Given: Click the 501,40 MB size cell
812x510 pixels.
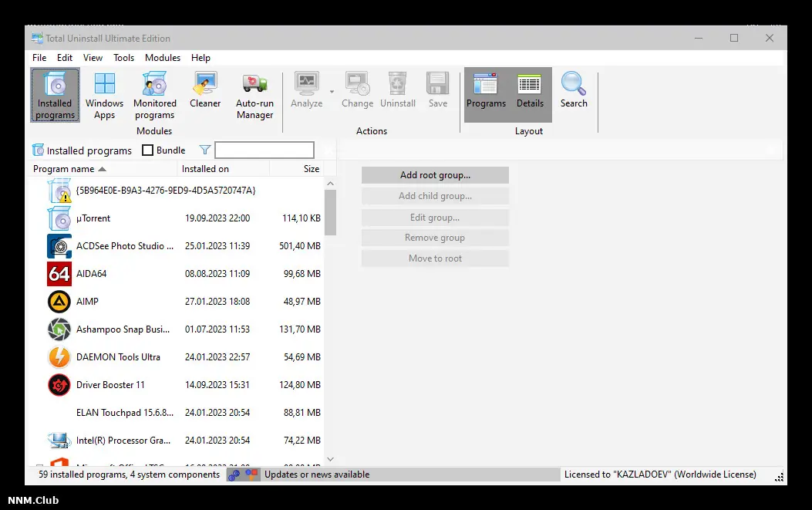Looking at the screenshot, I should coord(300,246).
